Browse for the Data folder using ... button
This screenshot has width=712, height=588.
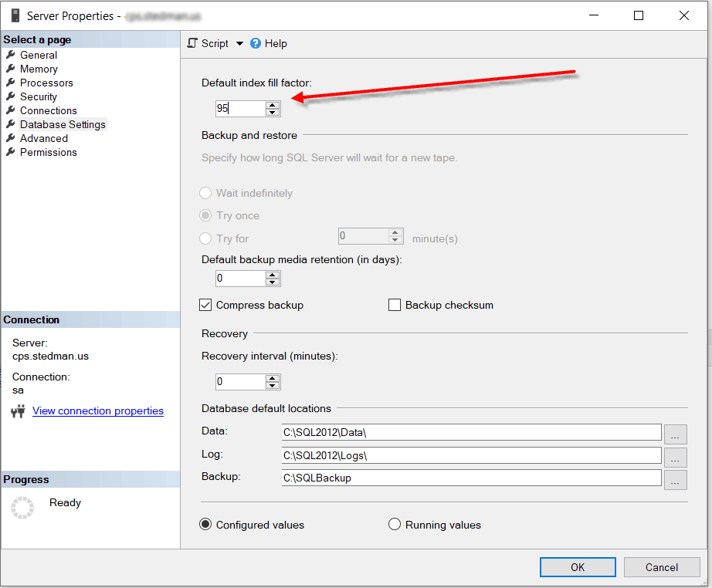click(x=675, y=434)
